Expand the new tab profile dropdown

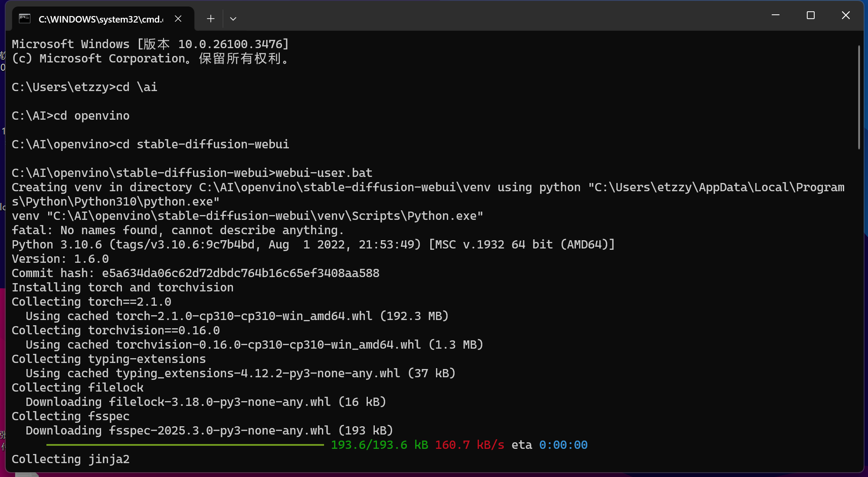pyautogui.click(x=233, y=19)
